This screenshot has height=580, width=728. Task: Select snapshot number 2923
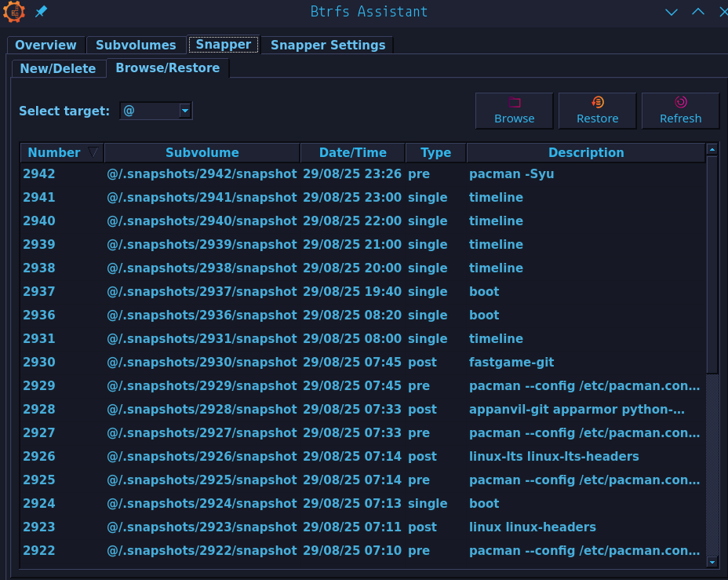coord(39,527)
